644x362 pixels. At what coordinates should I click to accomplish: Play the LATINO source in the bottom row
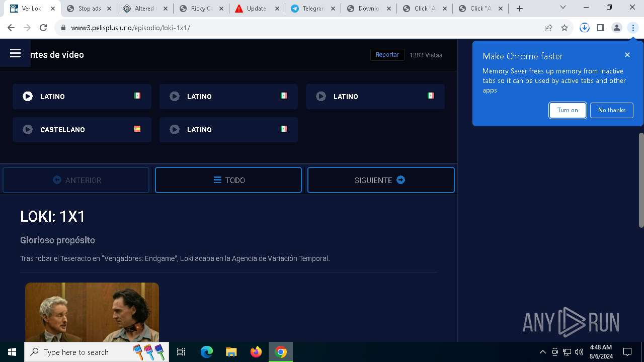(228, 130)
